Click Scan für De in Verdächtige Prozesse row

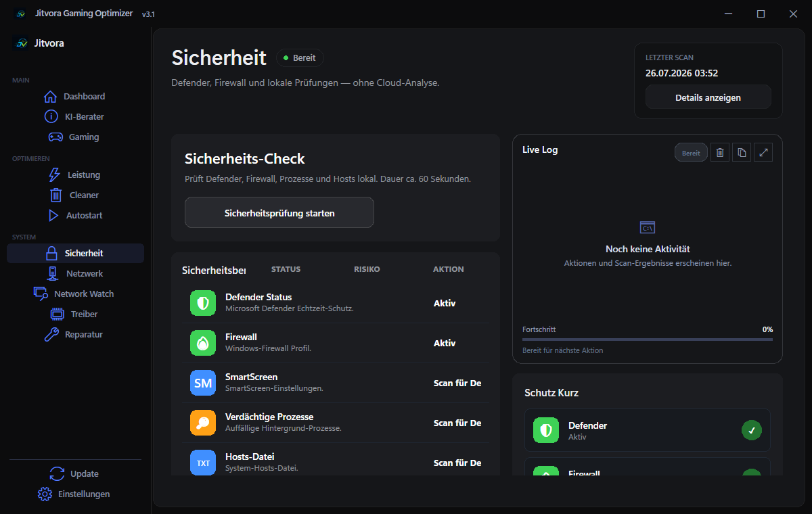(457, 423)
